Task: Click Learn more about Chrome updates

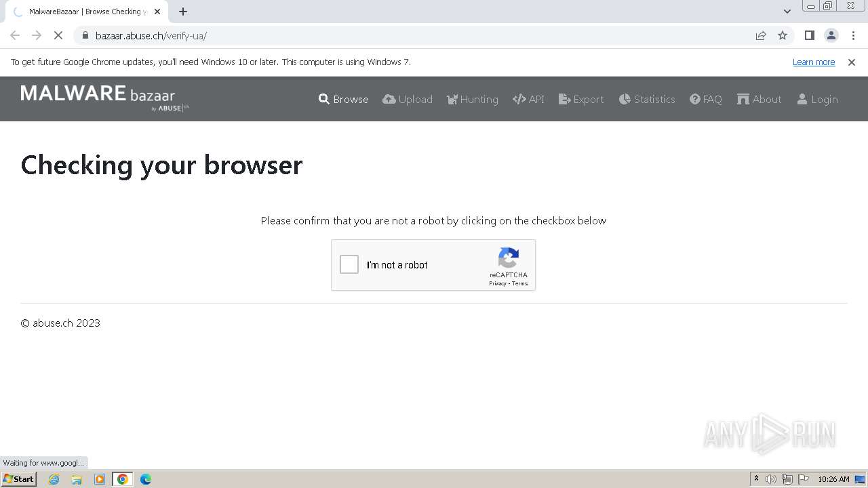Action: click(814, 62)
